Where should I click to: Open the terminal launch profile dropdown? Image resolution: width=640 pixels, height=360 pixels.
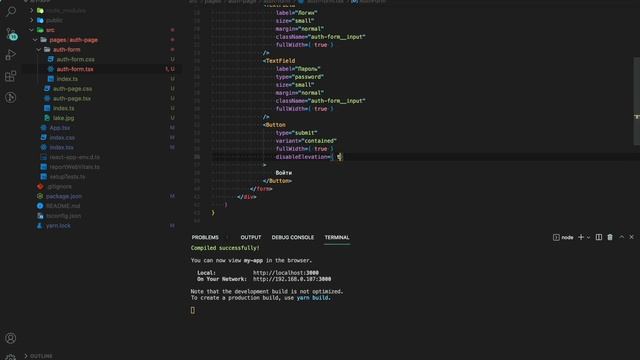tap(588, 237)
